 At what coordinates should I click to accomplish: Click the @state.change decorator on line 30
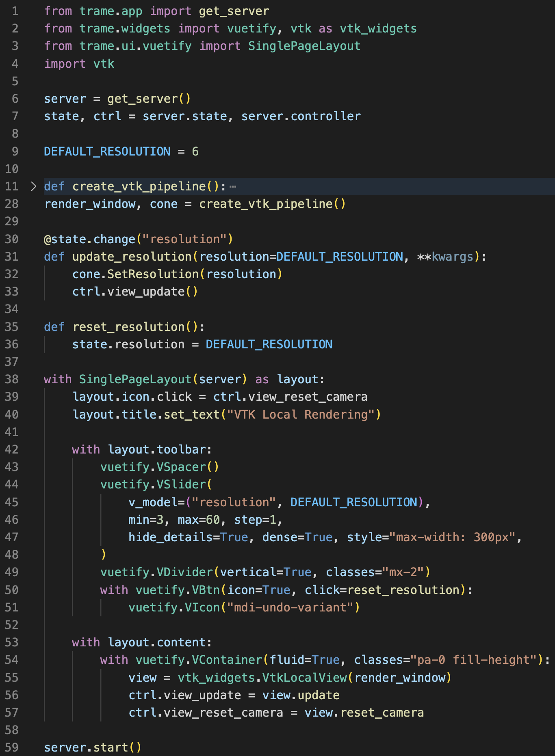(89, 239)
